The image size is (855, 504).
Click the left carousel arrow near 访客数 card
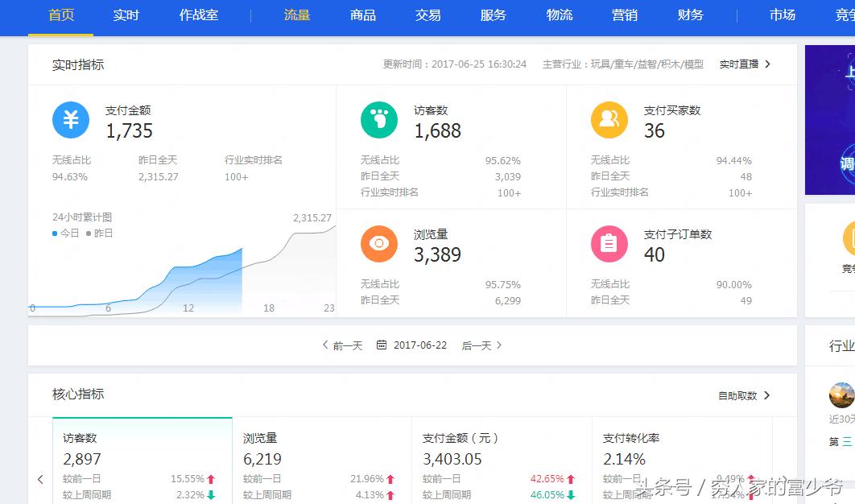[x=40, y=479]
